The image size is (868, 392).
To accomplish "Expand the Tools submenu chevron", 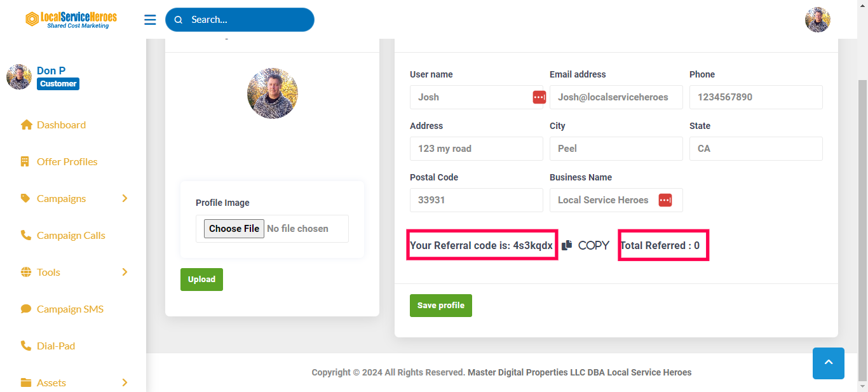I will tap(125, 272).
